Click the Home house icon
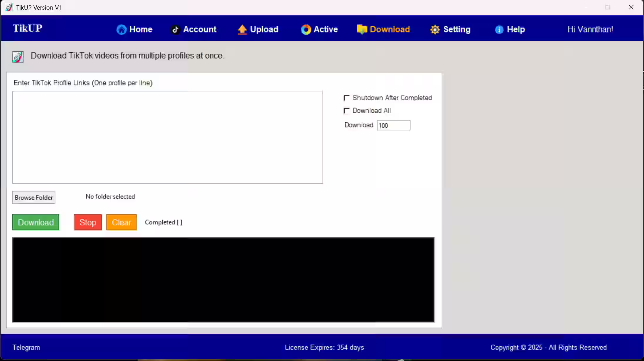Viewport: 644px width, 361px height. pos(121,29)
